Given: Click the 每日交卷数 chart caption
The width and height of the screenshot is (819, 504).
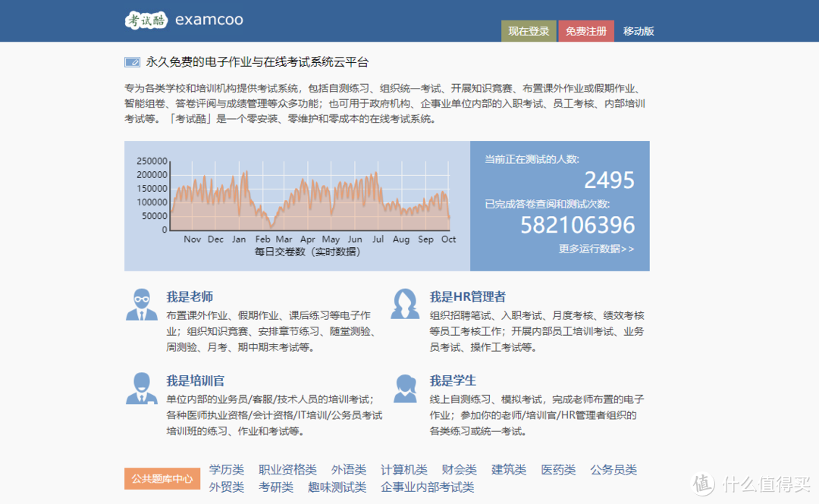Looking at the screenshot, I should pos(307,252).
